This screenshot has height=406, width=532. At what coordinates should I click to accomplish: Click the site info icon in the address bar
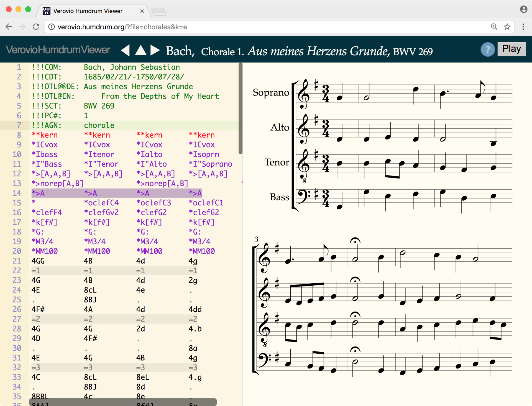(x=51, y=27)
